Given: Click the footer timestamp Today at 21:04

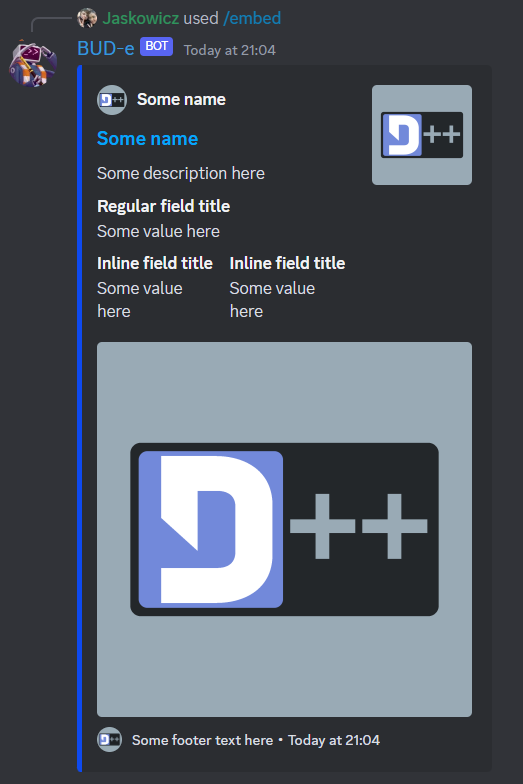Looking at the screenshot, I should point(334,740).
